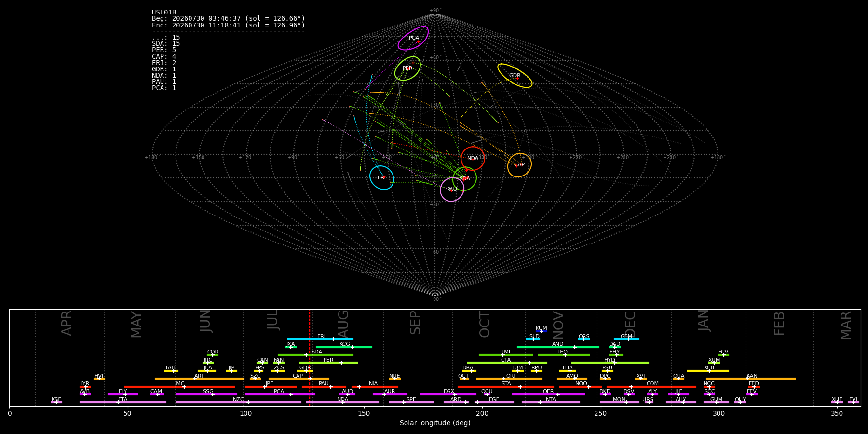Click the APR month label
This screenshot has width=868, height=434.
[67, 323]
